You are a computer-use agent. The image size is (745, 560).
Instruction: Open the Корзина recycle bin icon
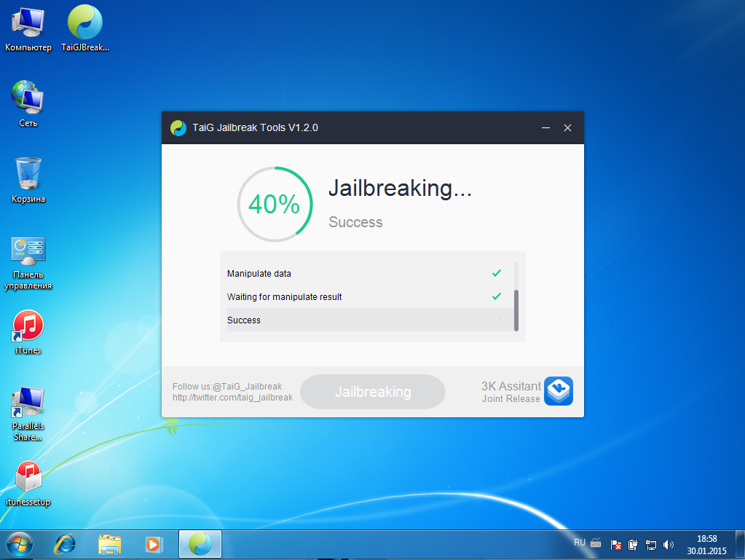tap(28, 175)
